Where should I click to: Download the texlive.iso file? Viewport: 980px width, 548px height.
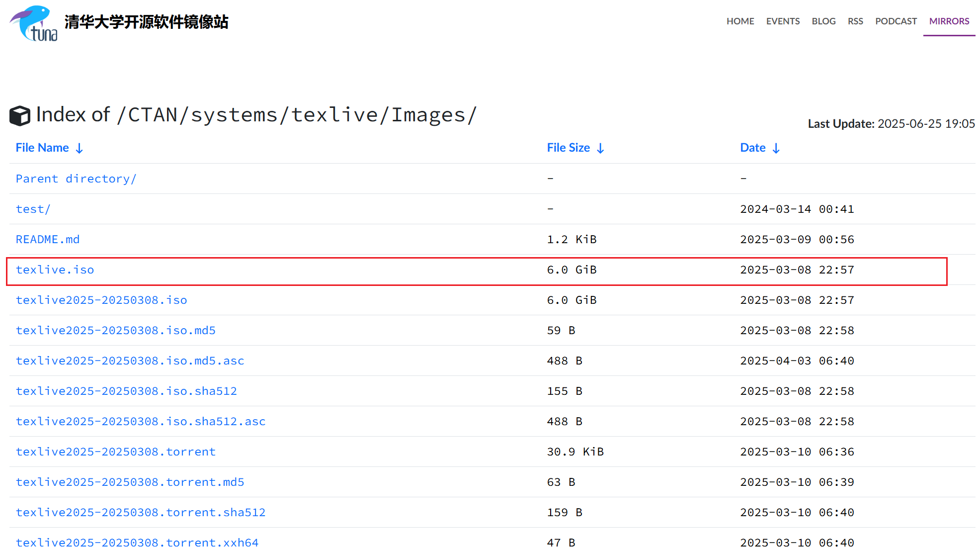click(x=55, y=270)
